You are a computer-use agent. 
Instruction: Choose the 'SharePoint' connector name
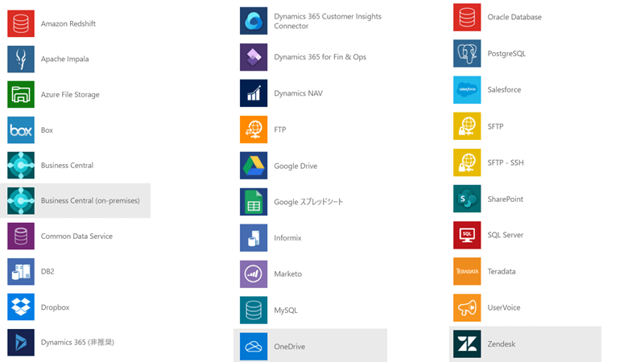click(x=506, y=199)
